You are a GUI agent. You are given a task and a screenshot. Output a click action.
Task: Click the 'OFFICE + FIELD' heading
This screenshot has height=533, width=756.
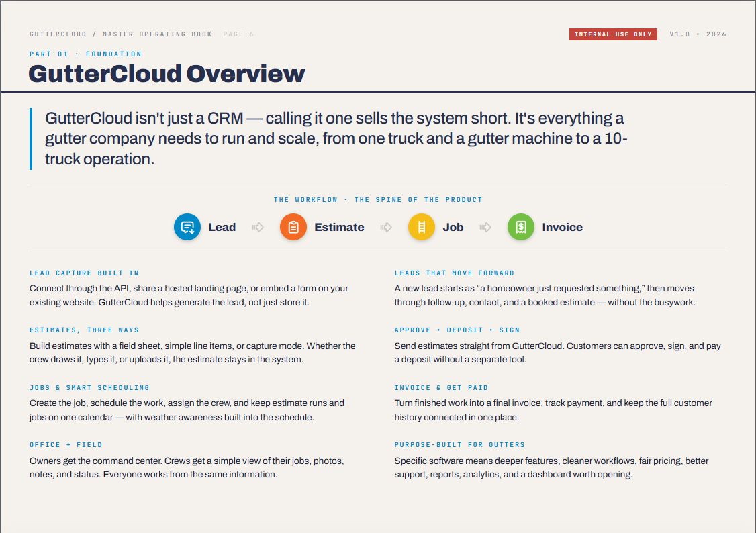click(x=66, y=445)
